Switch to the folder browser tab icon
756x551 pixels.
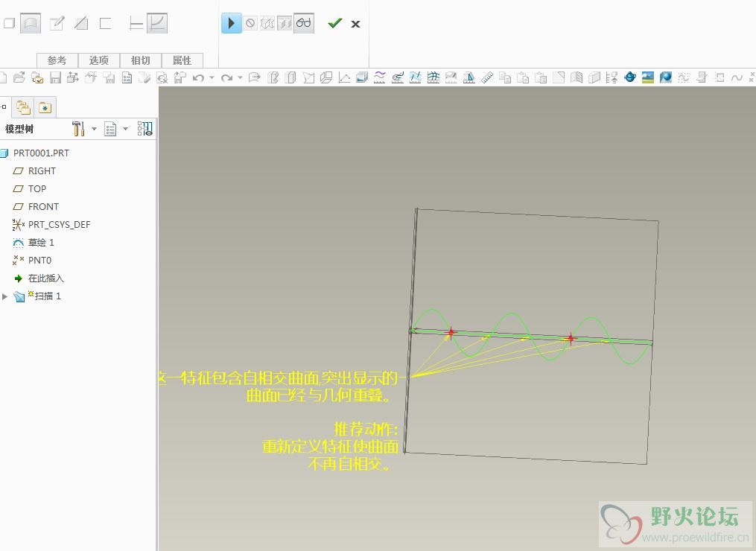[x=23, y=107]
